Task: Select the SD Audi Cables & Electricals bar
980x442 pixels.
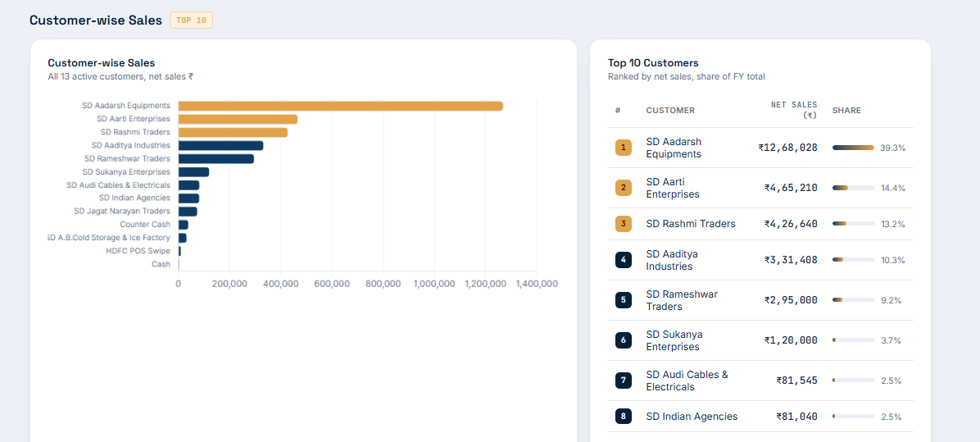Action: (188, 185)
